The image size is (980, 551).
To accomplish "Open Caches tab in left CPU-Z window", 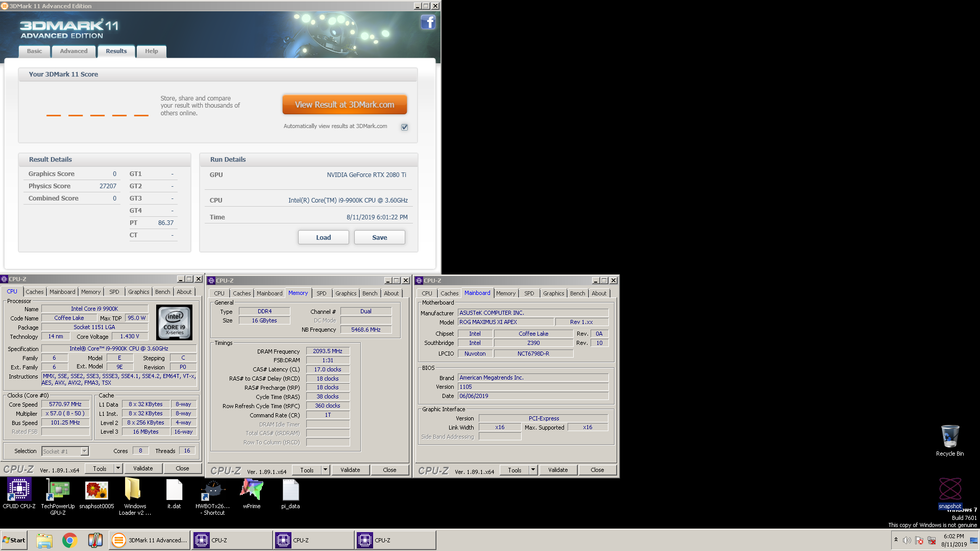I will pyautogui.click(x=35, y=292).
